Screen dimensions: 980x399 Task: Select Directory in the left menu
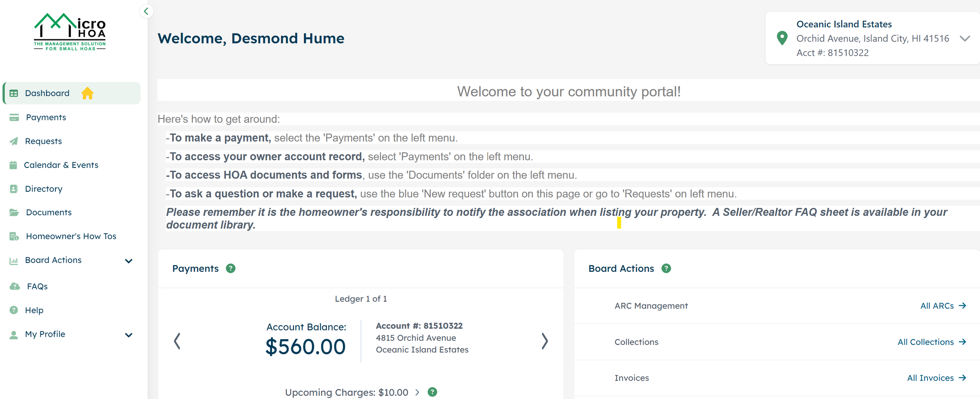(44, 189)
